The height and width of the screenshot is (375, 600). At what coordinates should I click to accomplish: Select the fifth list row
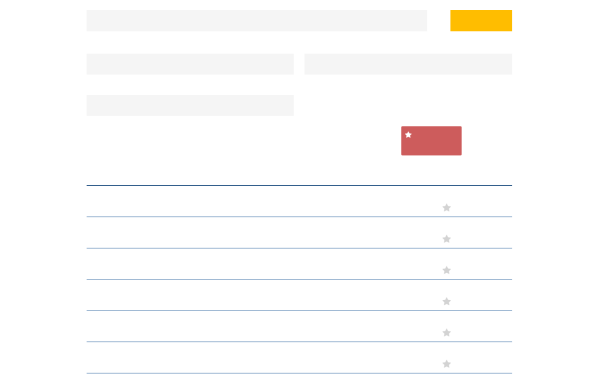[299, 326]
